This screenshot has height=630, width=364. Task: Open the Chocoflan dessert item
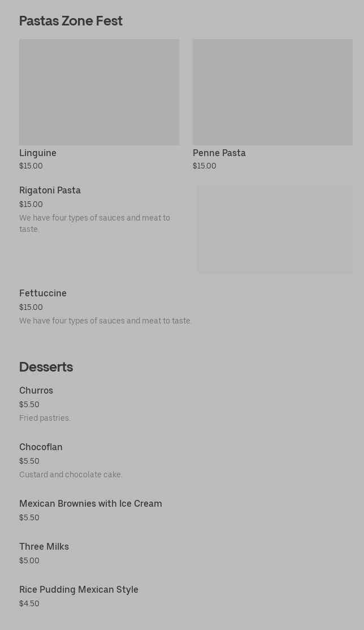41,447
